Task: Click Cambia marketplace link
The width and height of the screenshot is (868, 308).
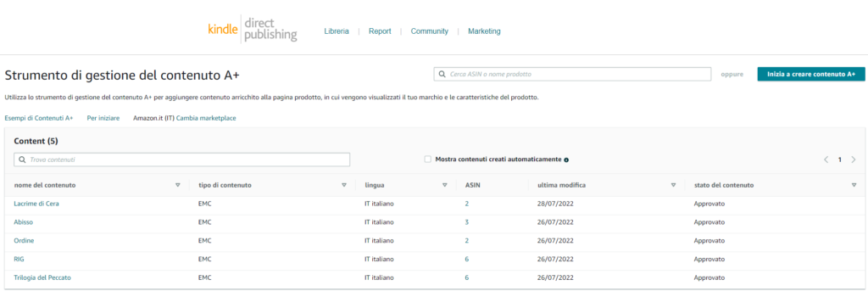Action: [206, 118]
